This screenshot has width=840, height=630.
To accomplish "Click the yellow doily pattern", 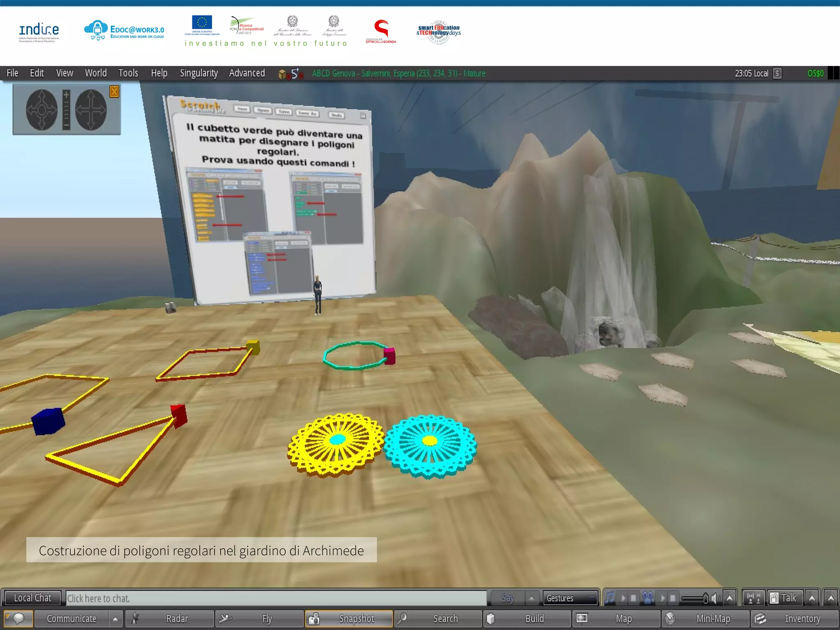I will [x=336, y=445].
